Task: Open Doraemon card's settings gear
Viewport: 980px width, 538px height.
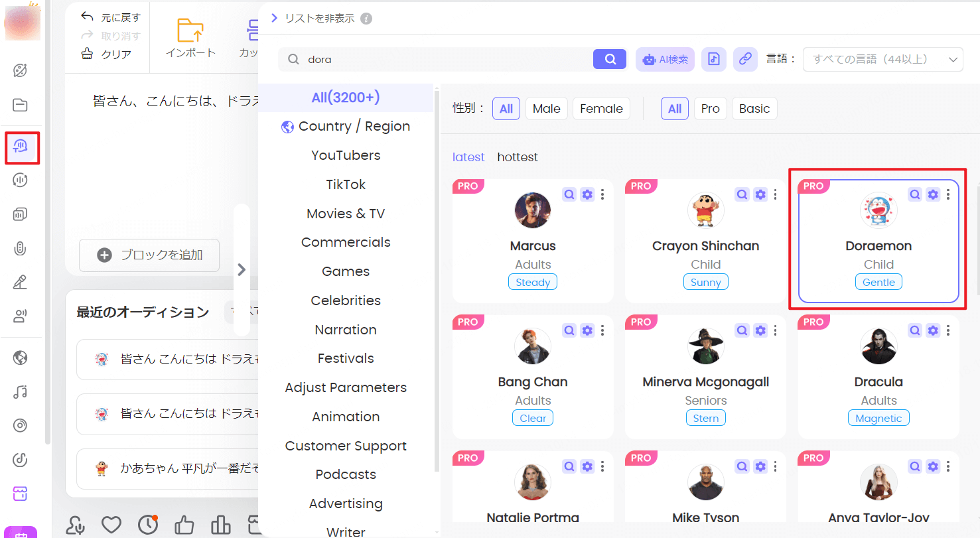Action: (x=933, y=194)
